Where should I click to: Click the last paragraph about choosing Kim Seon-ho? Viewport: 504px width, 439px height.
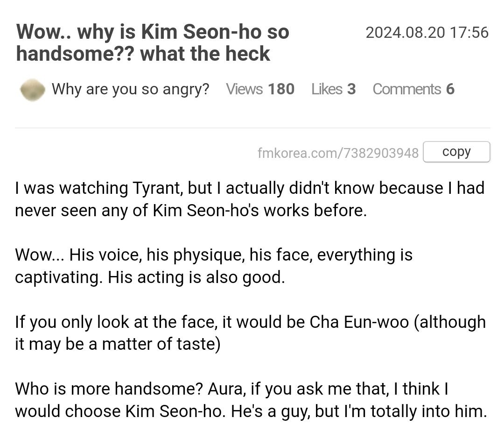coord(250,400)
